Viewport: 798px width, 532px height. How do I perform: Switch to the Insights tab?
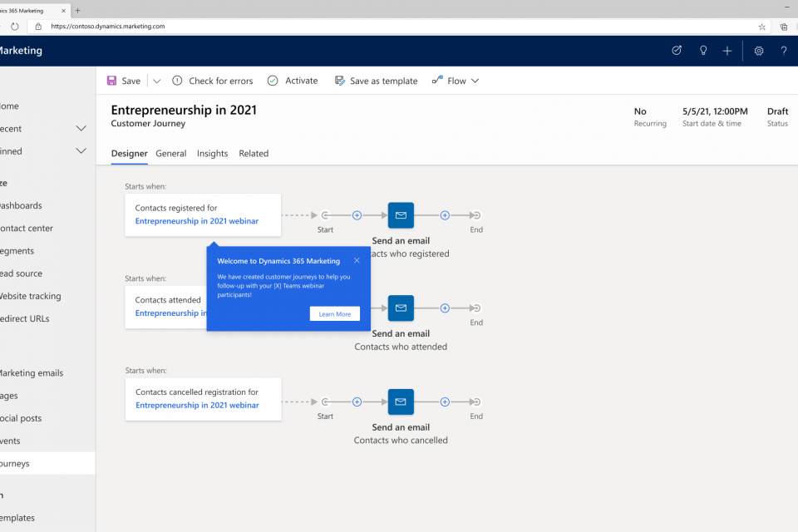point(212,154)
